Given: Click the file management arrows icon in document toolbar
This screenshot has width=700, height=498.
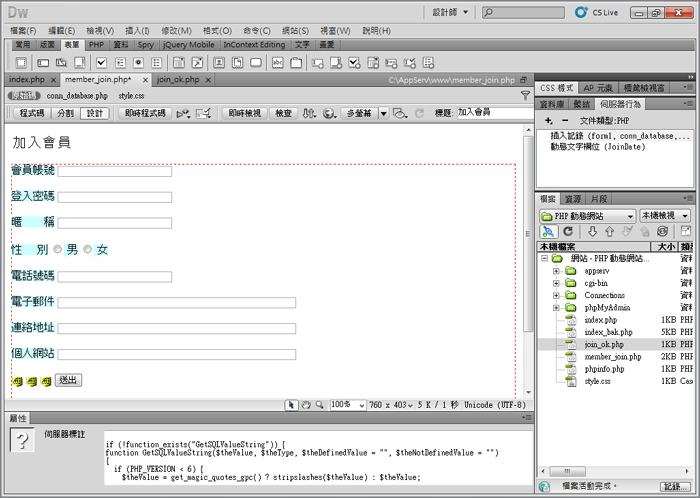Looking at the screenshot, I should 309,113.
